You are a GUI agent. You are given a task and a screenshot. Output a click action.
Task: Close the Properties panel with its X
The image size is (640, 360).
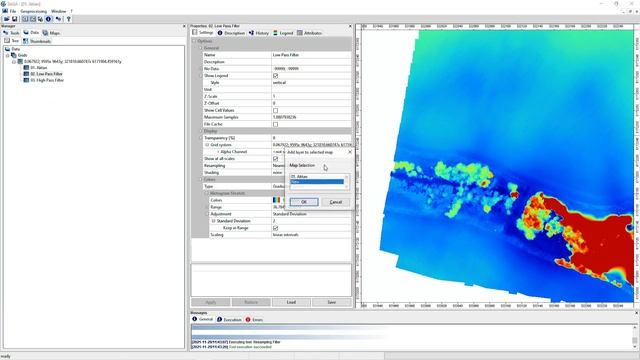pos(350,26)
